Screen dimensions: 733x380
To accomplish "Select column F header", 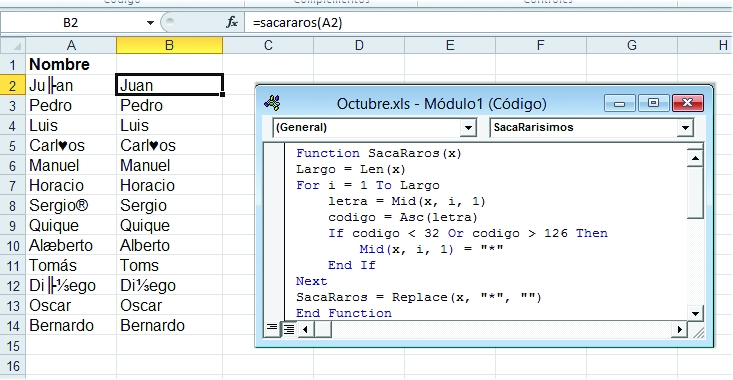I will (540, 45).
